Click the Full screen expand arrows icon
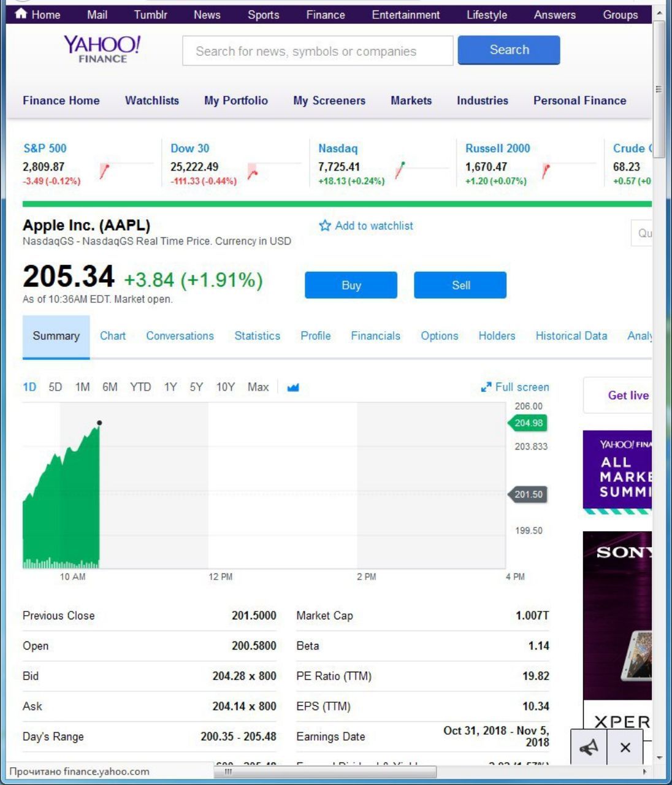 point(486,387)
